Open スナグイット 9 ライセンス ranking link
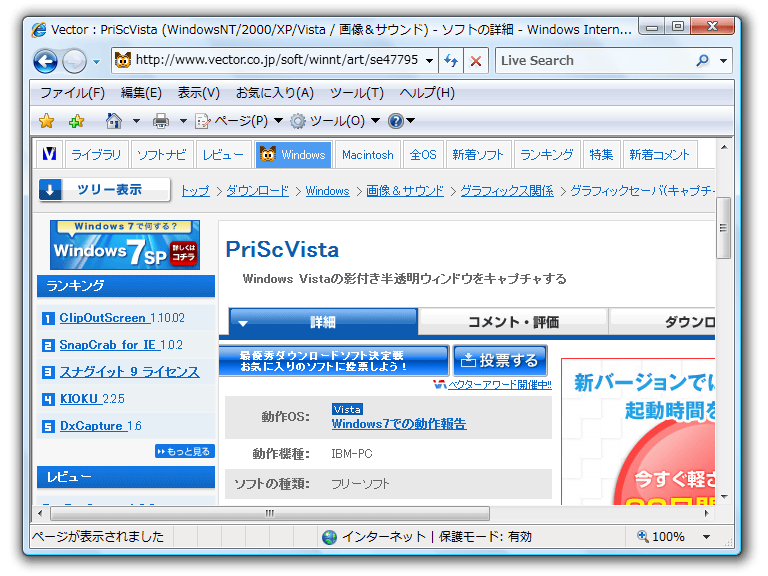The height and width of the screenshot is (576, 768). pos(129,372)
